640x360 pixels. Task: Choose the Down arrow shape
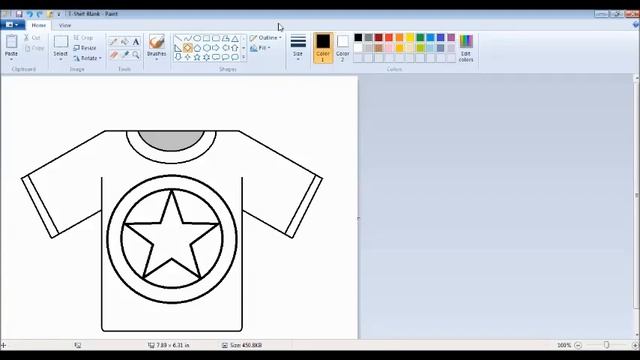[x=178, y=57]
